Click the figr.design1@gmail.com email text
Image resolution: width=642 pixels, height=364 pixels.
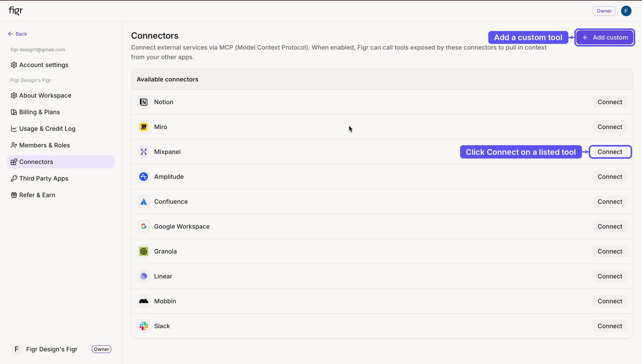point(38,50)
